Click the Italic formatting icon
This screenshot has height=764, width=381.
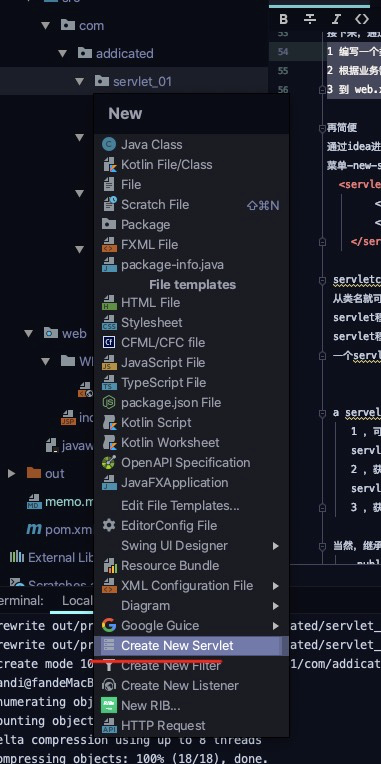click(336, 19)
